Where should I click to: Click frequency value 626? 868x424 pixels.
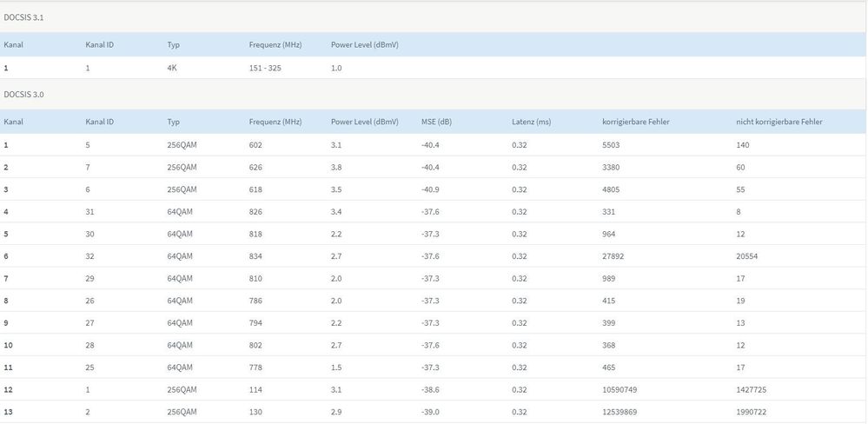[255, 167]
